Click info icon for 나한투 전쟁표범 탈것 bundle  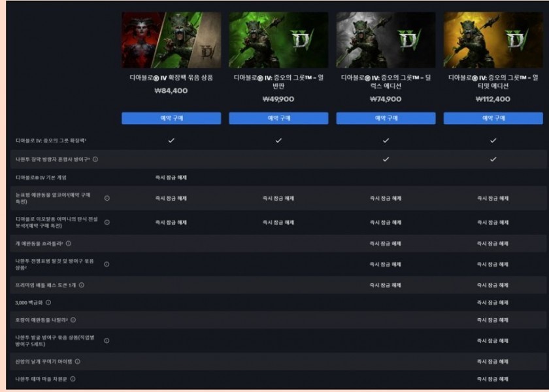click(x=107, y=264)
